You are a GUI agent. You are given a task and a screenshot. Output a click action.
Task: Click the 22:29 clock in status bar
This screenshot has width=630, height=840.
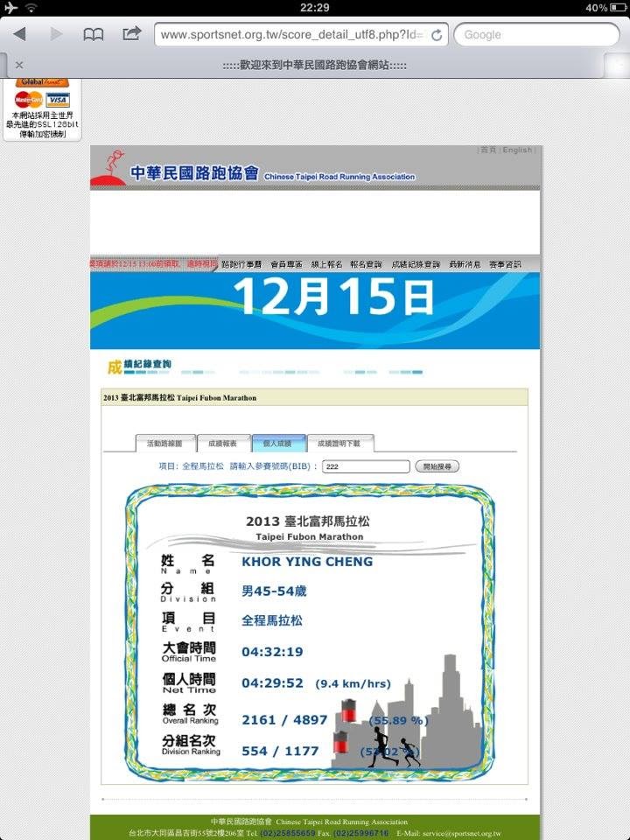coord(314,8)
